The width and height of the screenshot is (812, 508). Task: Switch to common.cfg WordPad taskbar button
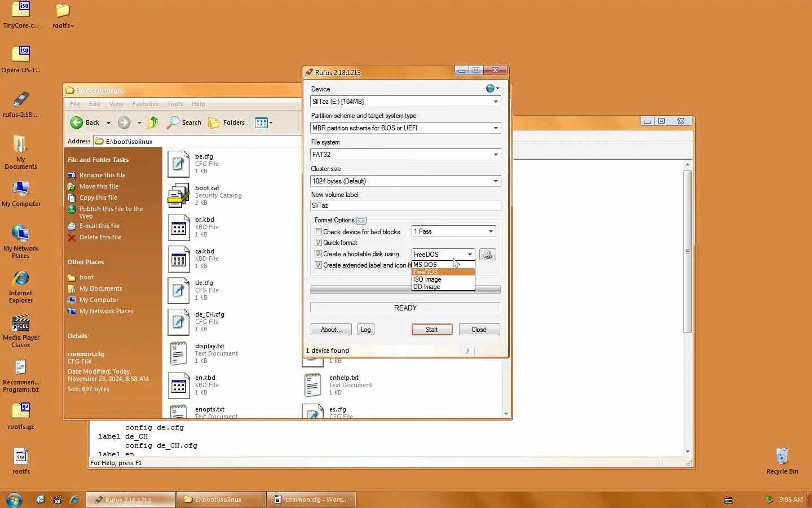coord(311,500)
